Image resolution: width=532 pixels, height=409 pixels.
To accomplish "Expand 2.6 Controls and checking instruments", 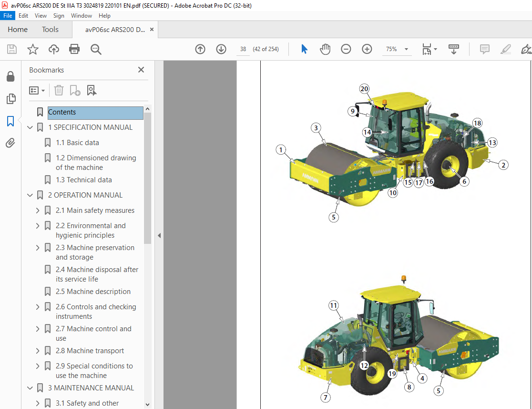I will (38, 307).
